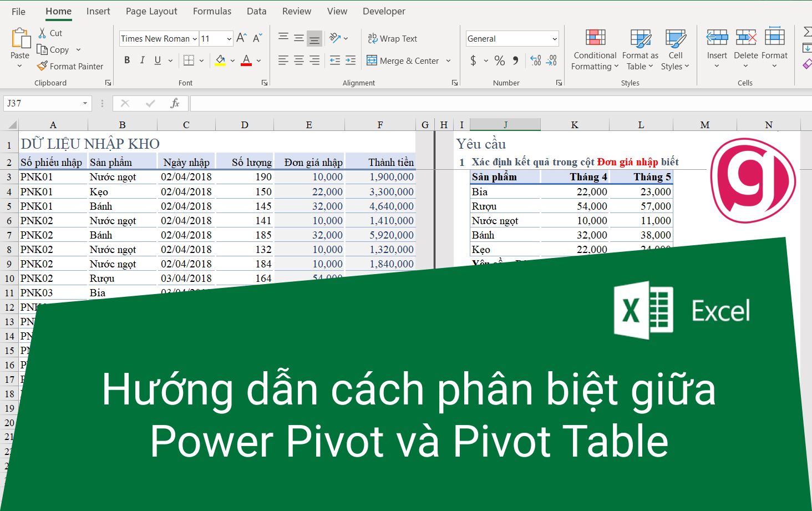Activate the Format Painter

click(70, 66)
